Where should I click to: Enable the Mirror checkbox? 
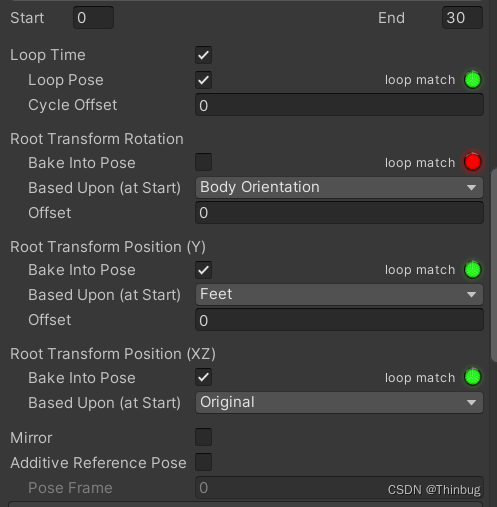203,437
